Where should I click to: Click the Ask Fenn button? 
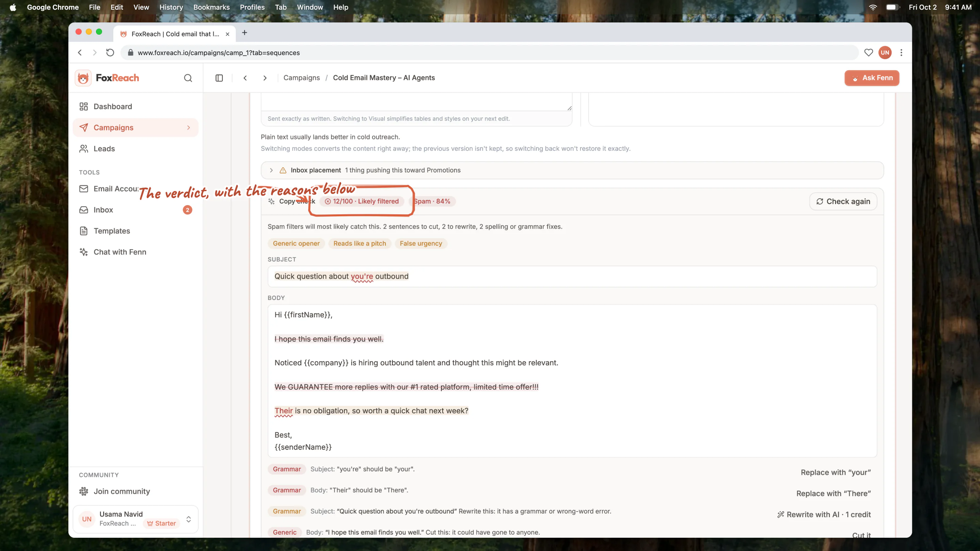pos(872,78)
